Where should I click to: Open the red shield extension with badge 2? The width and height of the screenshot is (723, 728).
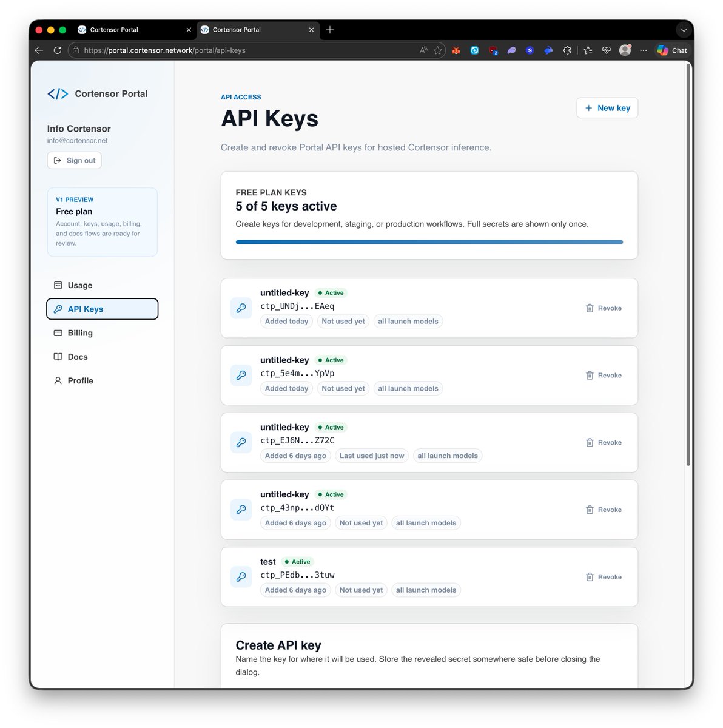click(494, 51)
